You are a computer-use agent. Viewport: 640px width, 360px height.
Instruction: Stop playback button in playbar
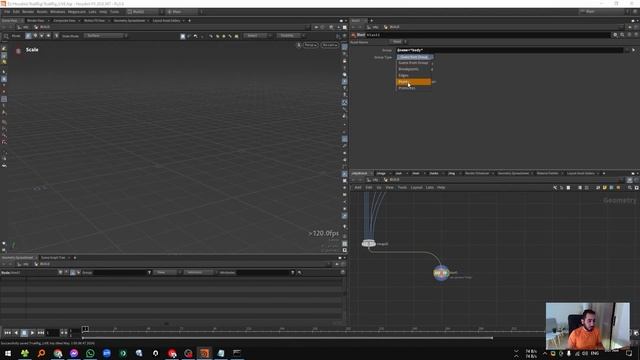(24, 333)
